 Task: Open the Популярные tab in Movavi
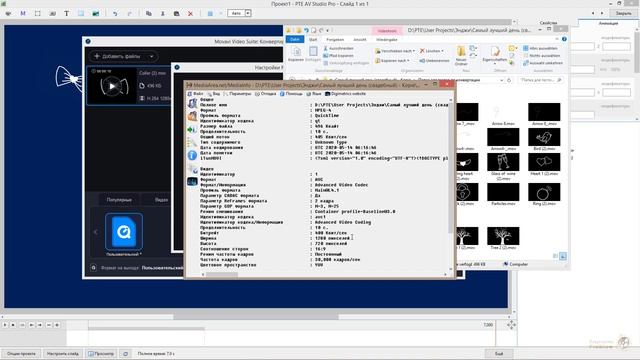(x=119, y=200)
